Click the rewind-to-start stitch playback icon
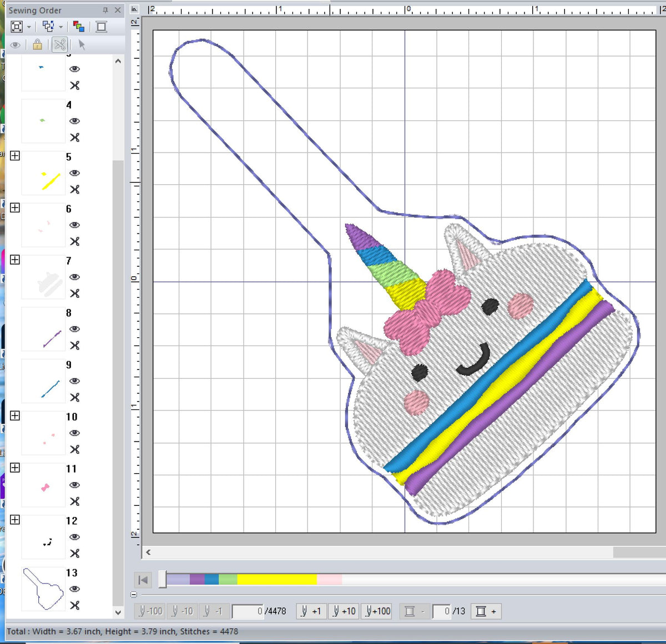Screen dimensions: 666x644 point(143,579)
